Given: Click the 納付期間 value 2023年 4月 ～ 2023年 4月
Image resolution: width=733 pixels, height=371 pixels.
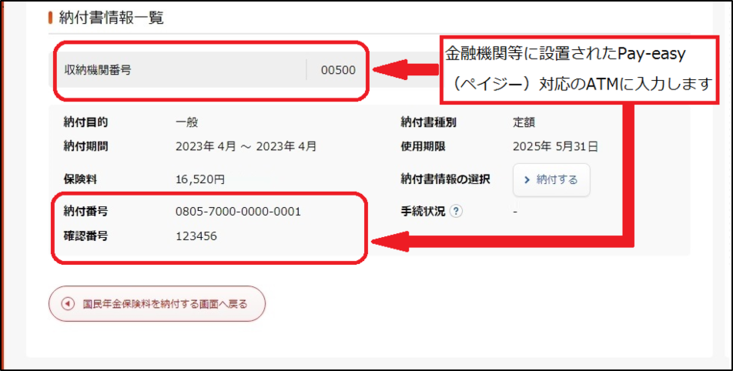Looking at the screenshot, I should [246, 147].
